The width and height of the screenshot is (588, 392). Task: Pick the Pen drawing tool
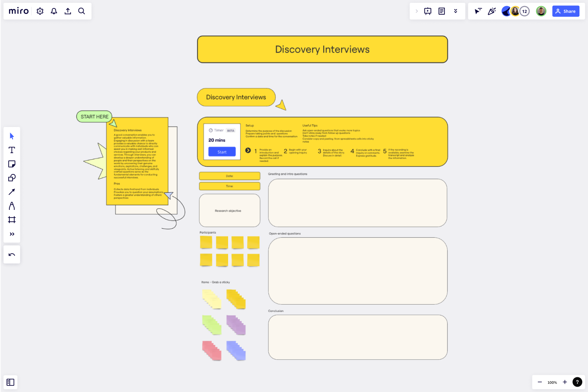12,205
